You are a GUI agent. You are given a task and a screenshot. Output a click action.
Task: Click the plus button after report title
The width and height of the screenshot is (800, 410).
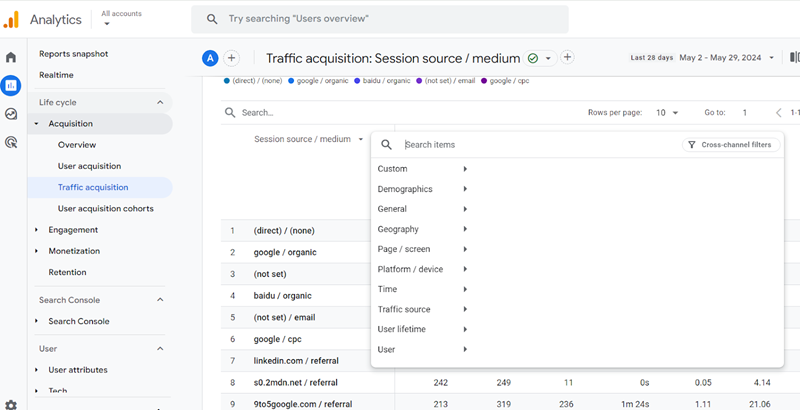[x=567, y=58]
